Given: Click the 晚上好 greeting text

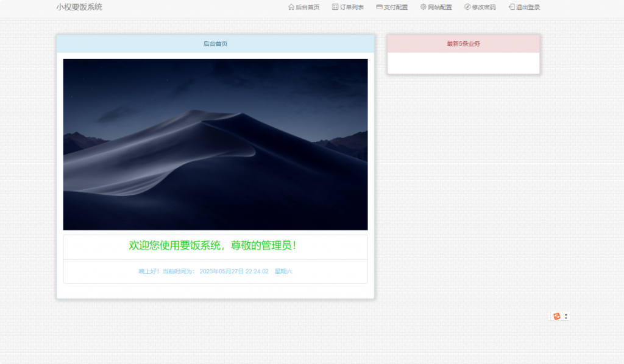Looking at the screenshot, I should click(x=149, y=271).
